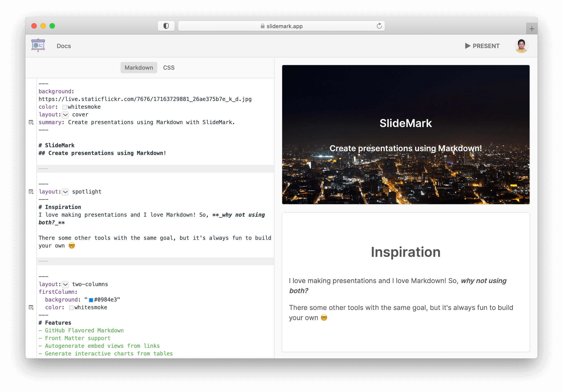This screenshot has height=392, width=563.
Task: Click the whitesmoke swatch in the firstColumn settings
Action: (x=71, y=307)
